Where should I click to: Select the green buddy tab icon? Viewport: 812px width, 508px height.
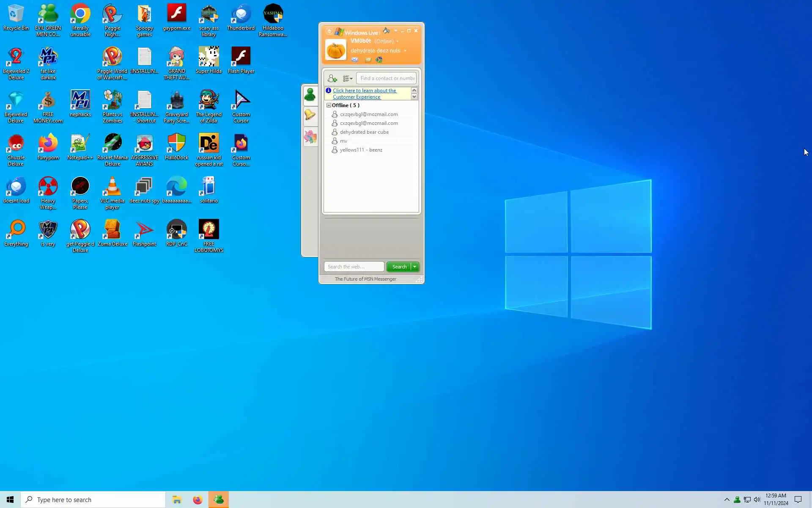310,95
